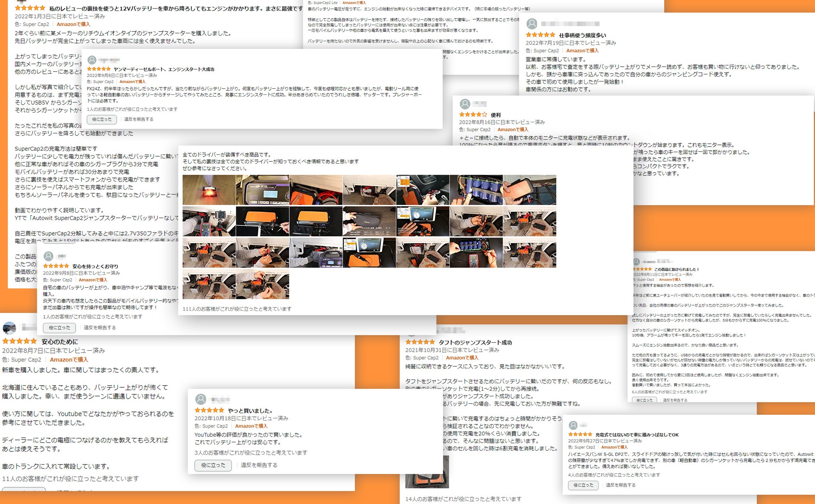The image size is (815, 504).
Task: Click the reviewer avatar above the 便利 review
Action: click(465, 104)
